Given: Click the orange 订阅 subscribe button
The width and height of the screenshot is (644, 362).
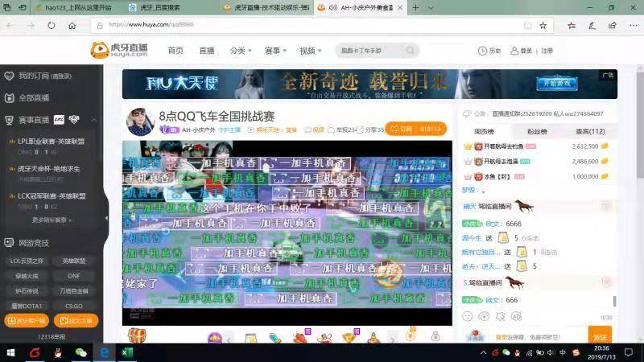Looking at the screenshot, I should (x=415, y=129).
